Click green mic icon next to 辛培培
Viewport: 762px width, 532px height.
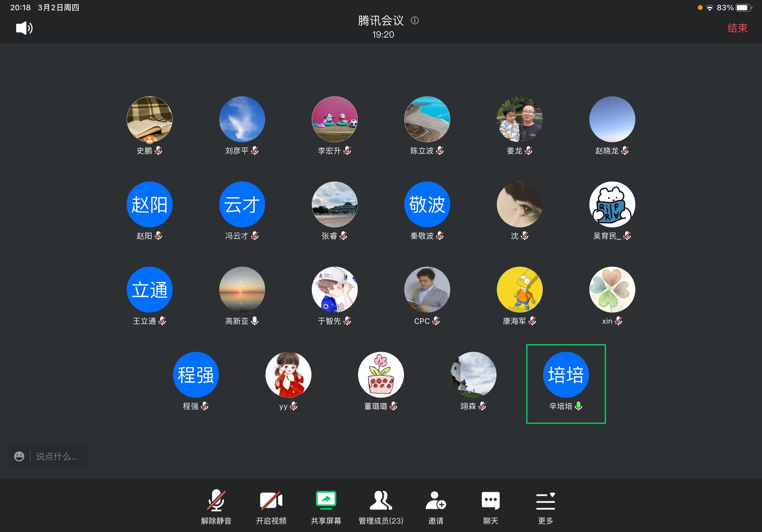[x=579, y=406]
